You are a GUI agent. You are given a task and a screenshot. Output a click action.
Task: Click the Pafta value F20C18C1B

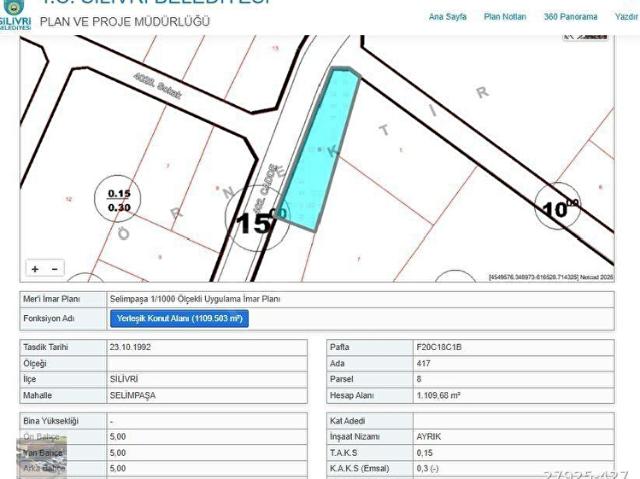(x=438, y=346)
